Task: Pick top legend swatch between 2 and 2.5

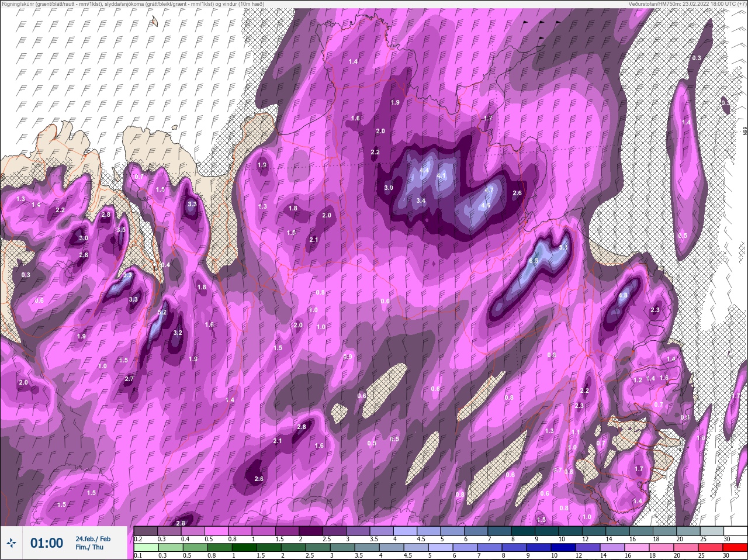Action: point(312,531)
